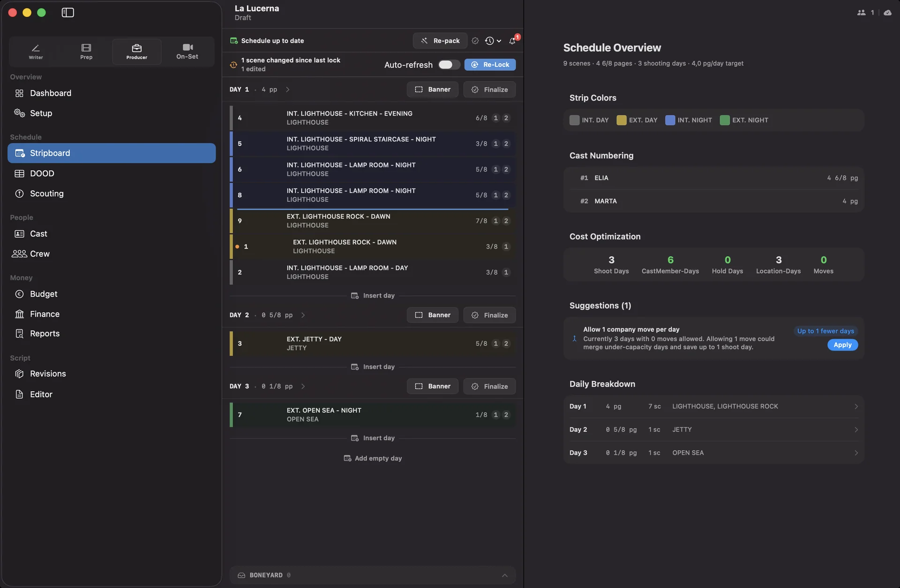This screenshot has height=588, width=900.
Task: Add a Banner to Day 3
Action: coord(433,387)
